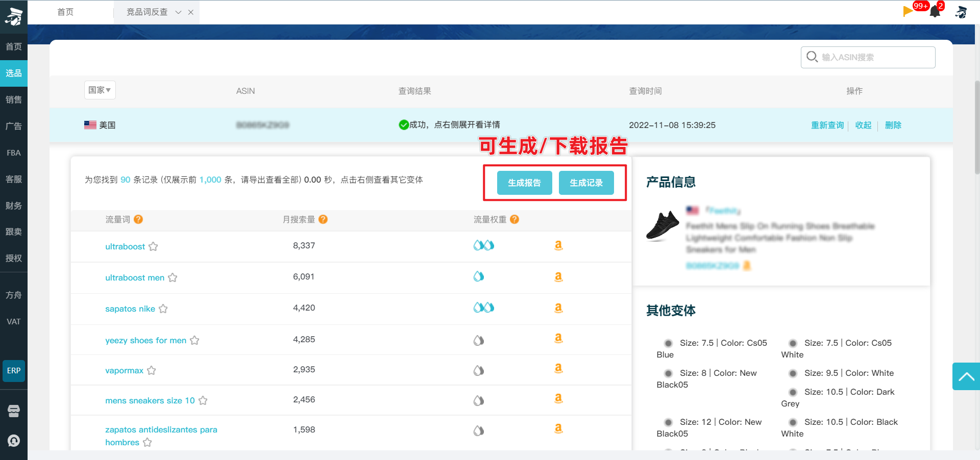Star the yeezy shoes for men keyword
Image resolution: width=980 pixels, height=460 pixels.
pos(194,341)
